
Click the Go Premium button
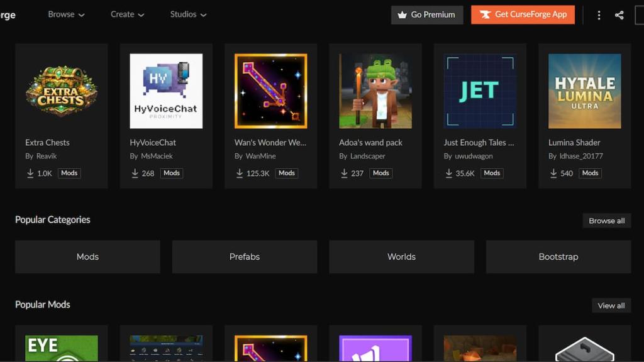click(426, 14)
